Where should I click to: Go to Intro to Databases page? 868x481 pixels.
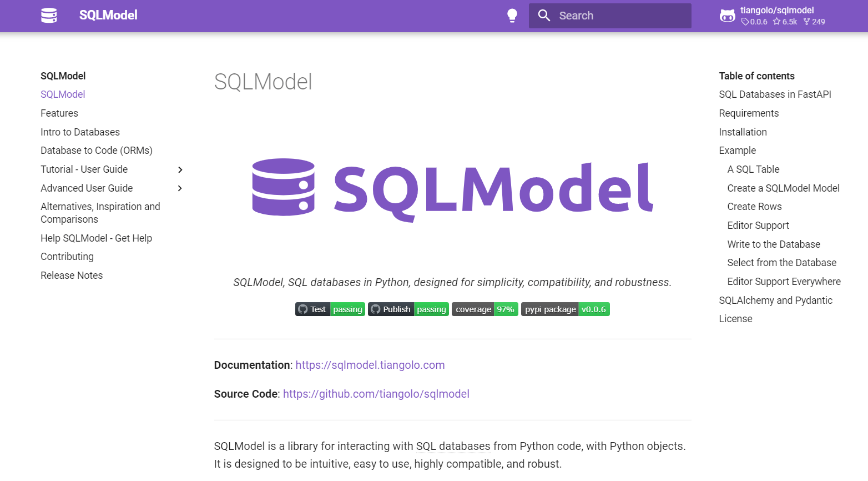click(x=80, y=132)
